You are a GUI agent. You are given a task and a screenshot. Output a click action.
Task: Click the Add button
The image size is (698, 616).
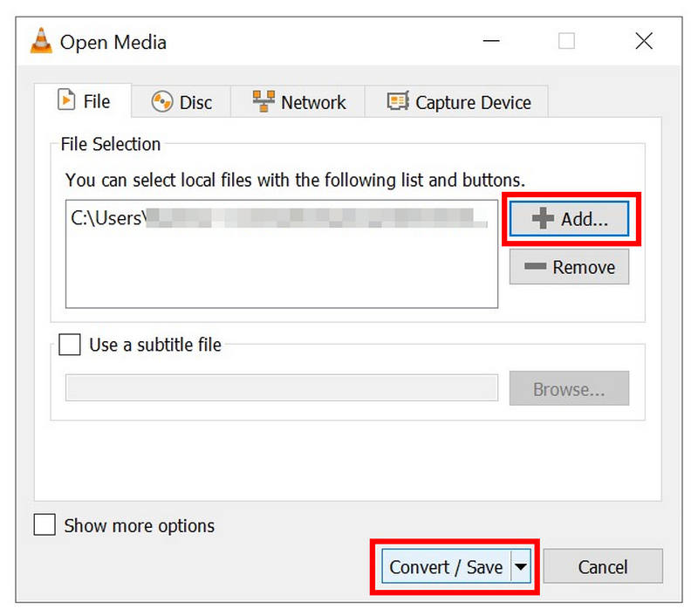568,218
